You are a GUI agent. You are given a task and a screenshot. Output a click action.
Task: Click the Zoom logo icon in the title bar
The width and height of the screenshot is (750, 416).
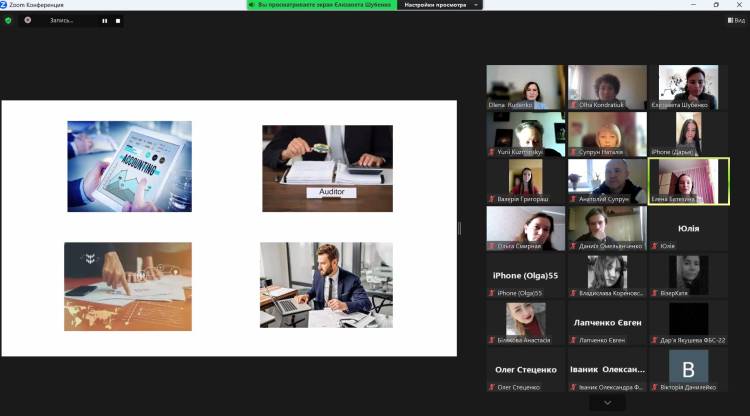5,5
